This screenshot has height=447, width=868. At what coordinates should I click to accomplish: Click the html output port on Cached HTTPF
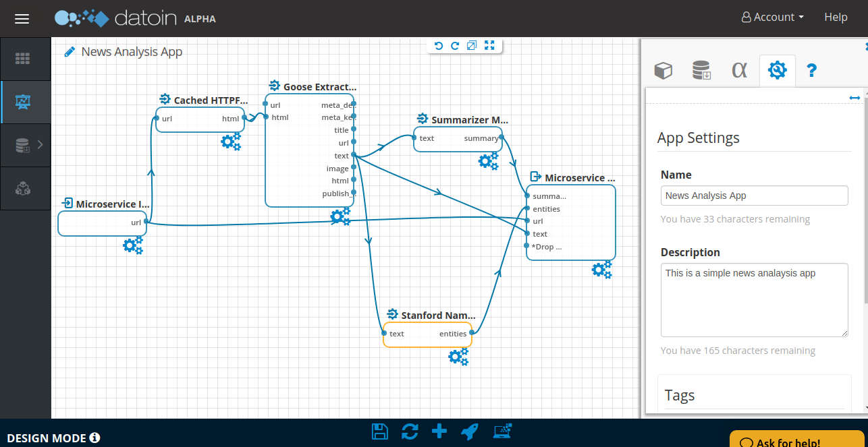coord(244,118)
